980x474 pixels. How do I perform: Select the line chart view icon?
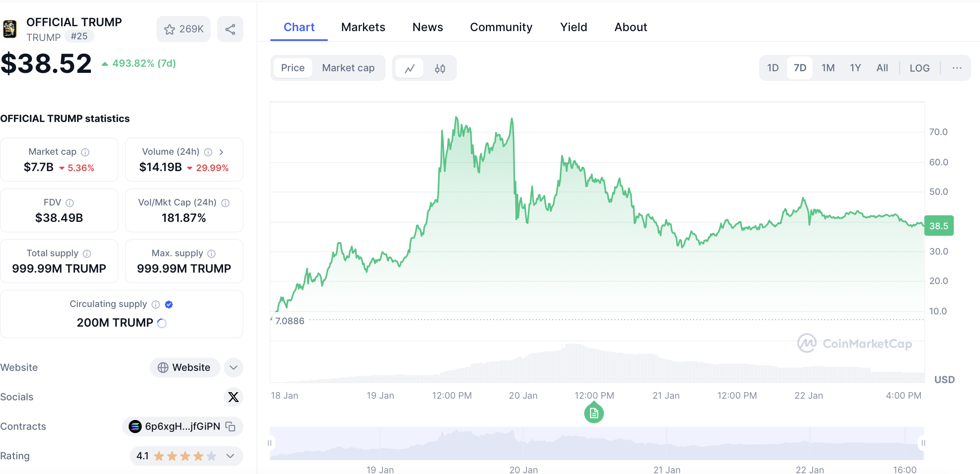click(409, 68)
